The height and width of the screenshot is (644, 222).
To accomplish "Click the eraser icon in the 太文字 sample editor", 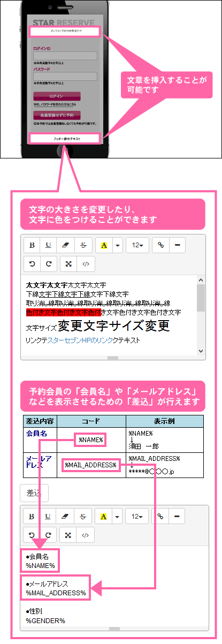I will [x=66, y=245].
